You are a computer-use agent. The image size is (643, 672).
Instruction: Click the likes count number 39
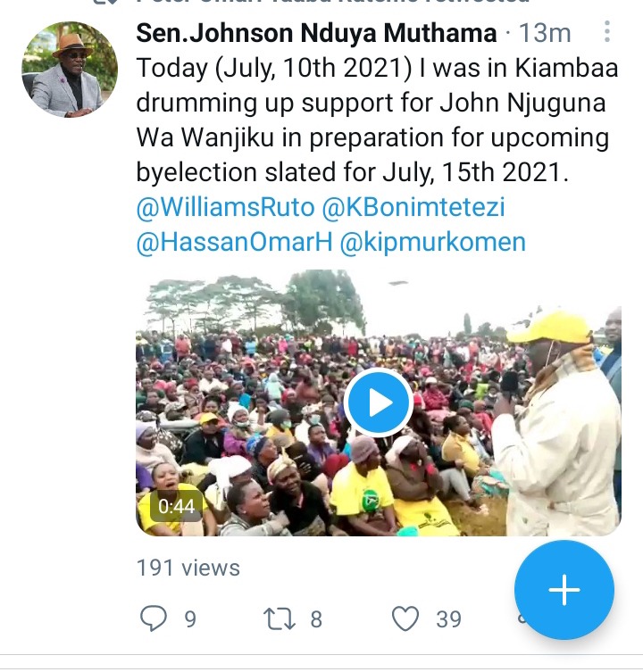[448, 619]
